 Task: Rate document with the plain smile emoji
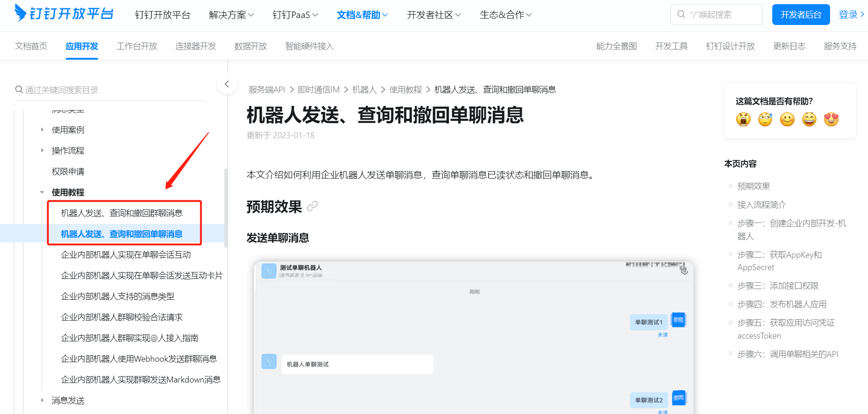787,119
